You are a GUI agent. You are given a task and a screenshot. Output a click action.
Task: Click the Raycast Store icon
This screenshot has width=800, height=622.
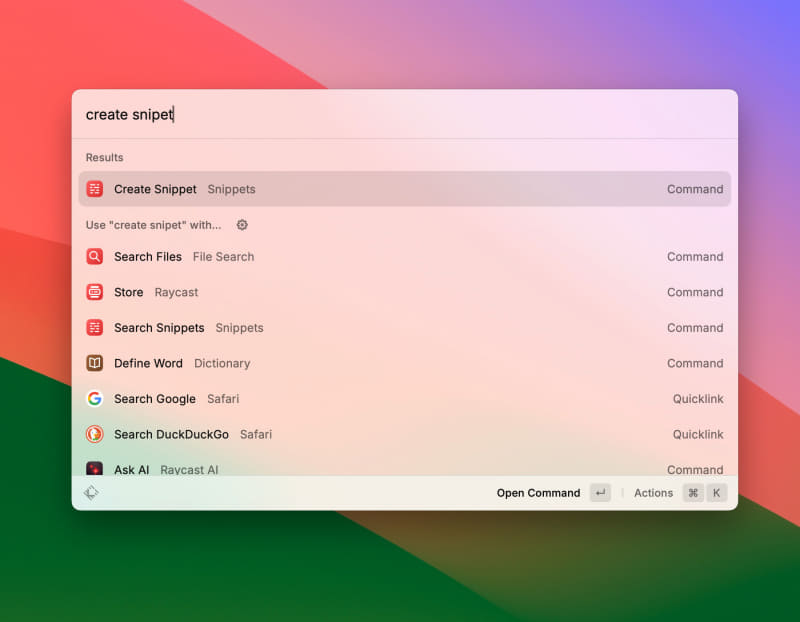[x=94, y=292]
